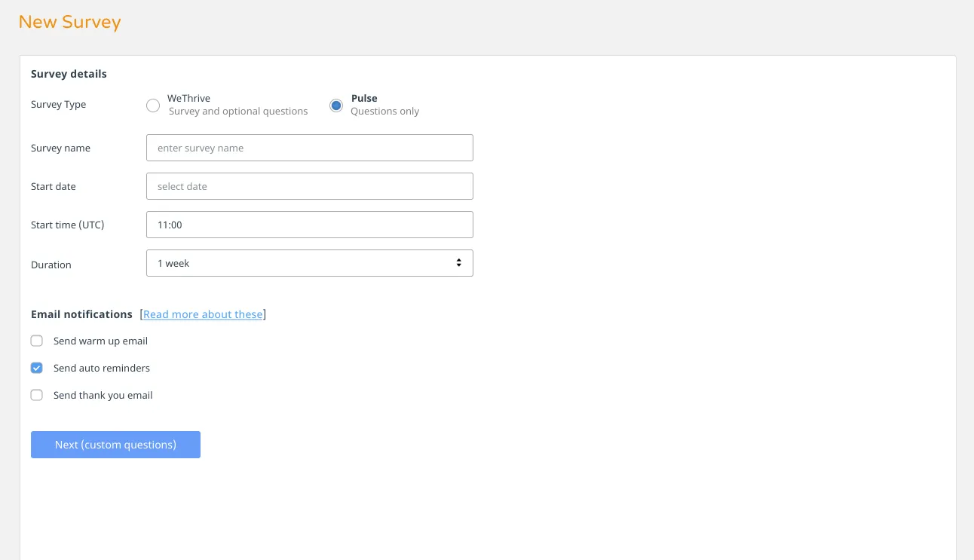974x560 pixels.
Task: Click Next (custom questions) button
Action: pos(115,445)
